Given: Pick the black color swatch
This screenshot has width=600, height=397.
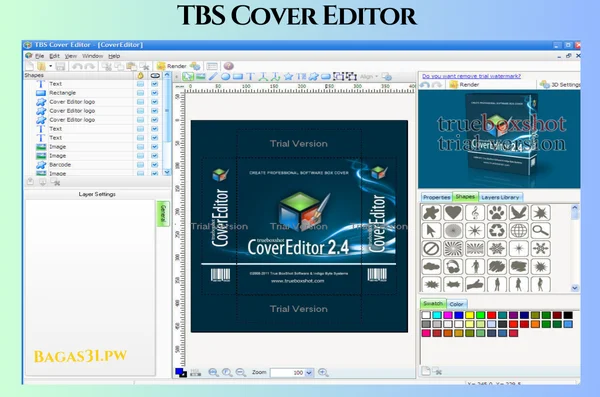Looking at the screenshot, I should click(x=568, y=315).
